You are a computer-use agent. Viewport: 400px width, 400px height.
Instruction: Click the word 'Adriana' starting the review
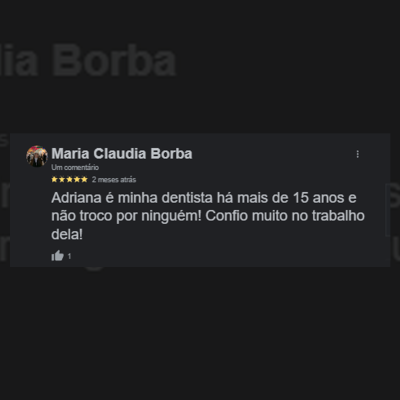tap(76, 198)
